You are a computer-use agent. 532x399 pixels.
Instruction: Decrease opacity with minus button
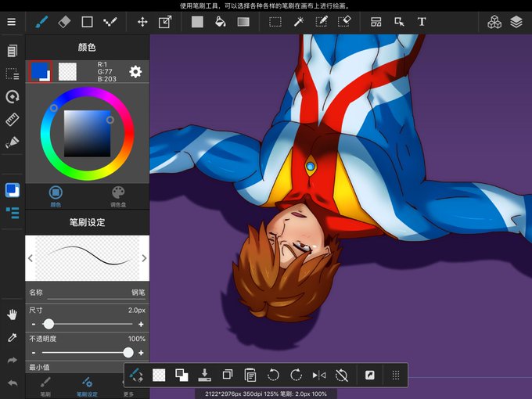[33, 353]
